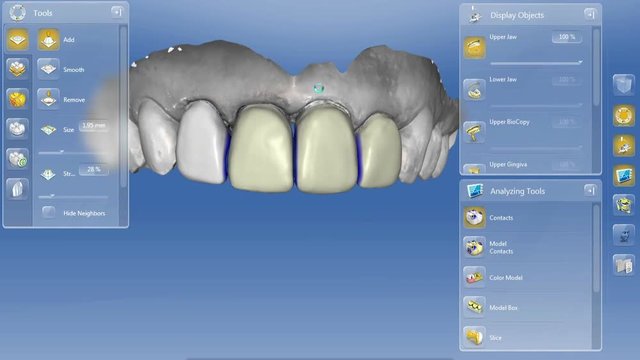Toggle the Contacts analysis display
This screenshot has width=640, height=360.
[474, 217]
